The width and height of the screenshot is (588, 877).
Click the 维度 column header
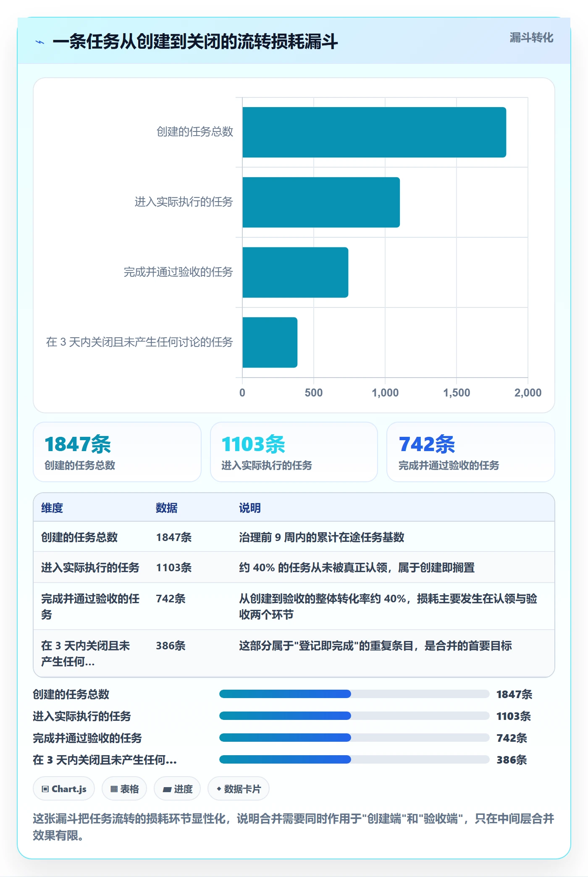click(52, 508)
